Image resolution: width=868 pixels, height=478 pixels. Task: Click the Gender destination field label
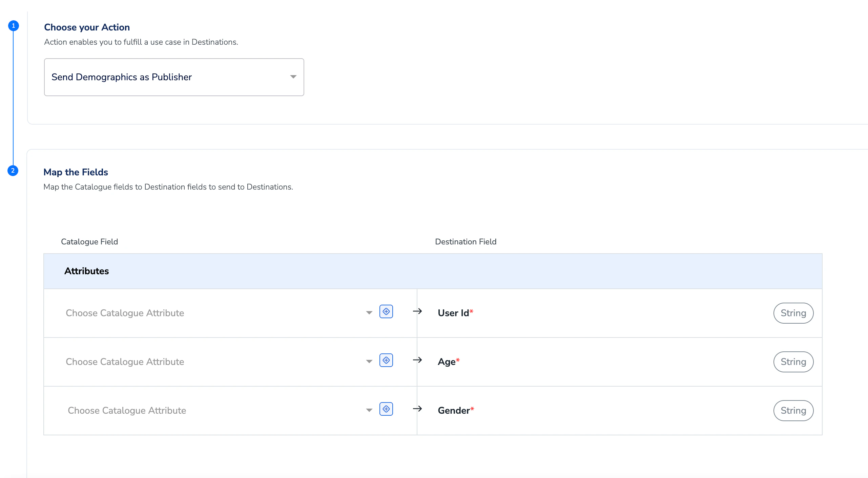pos(454,410)
